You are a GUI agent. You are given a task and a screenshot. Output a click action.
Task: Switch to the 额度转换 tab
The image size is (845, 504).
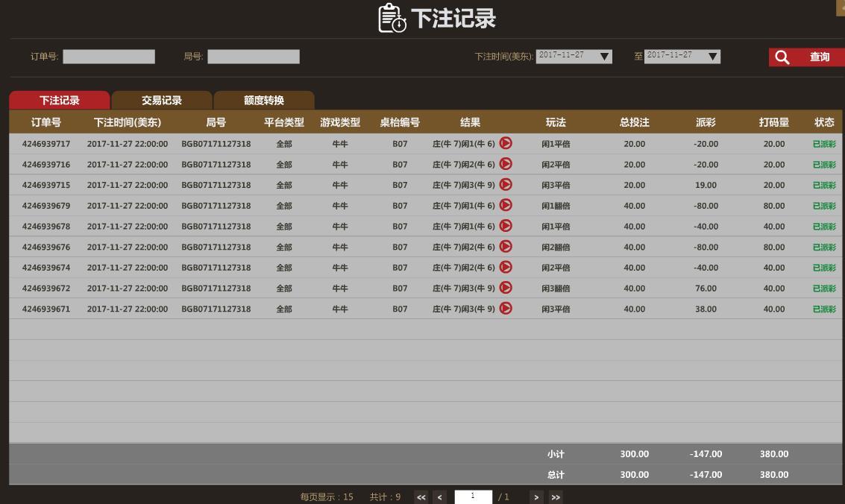264,101
